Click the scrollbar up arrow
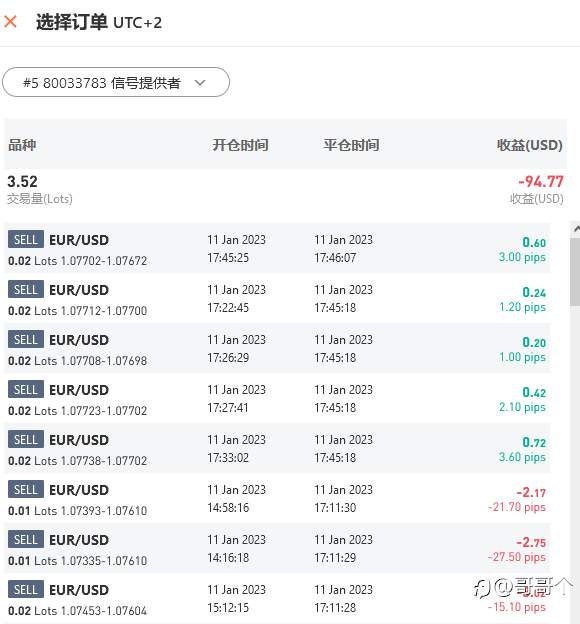 coord(576,228)
